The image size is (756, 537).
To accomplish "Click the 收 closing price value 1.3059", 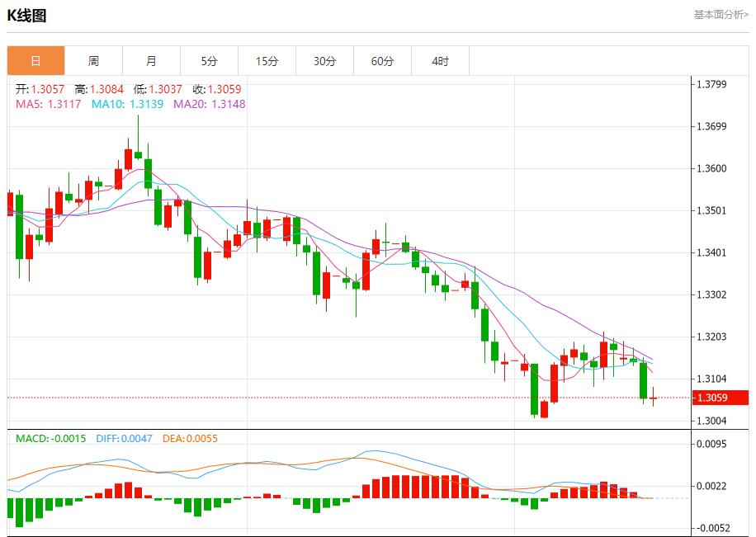I will pos(221,87).
